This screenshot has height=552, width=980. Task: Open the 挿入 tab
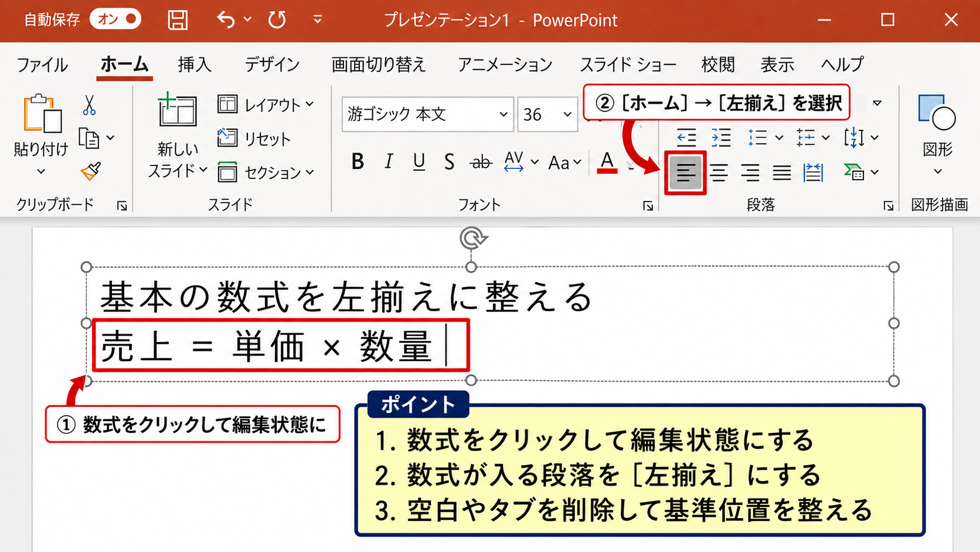coord(195,64)
